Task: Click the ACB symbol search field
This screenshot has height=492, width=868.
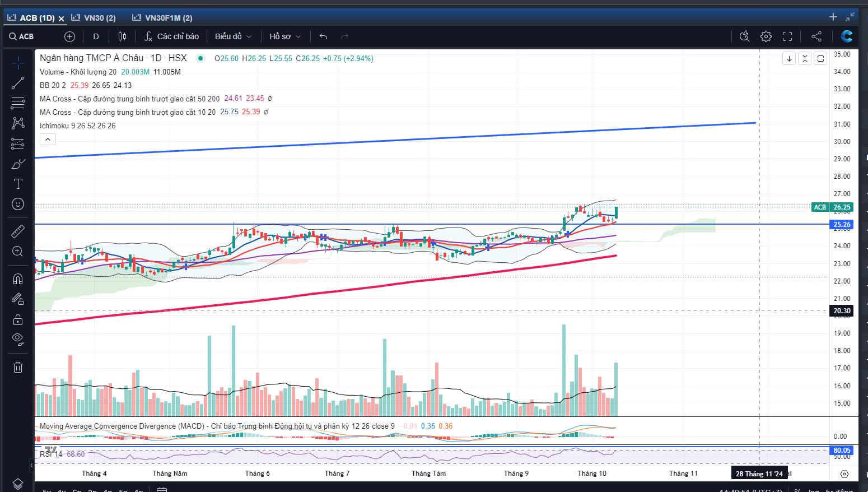Action: coord(27,36)
